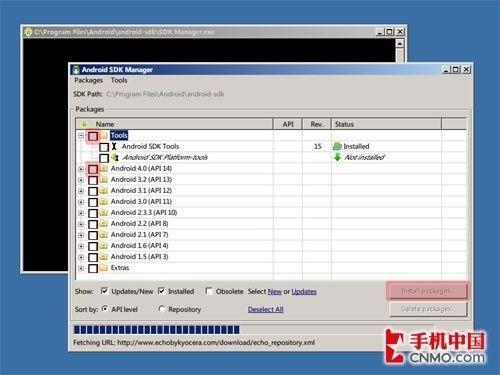
Task: Click the Select New link
Action: tap(275, 292)
